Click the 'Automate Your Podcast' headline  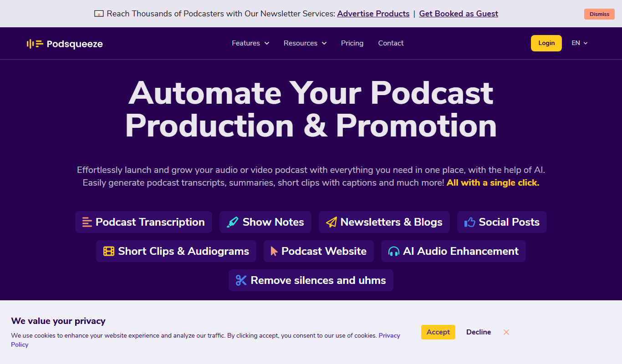(x=311, y=93)
